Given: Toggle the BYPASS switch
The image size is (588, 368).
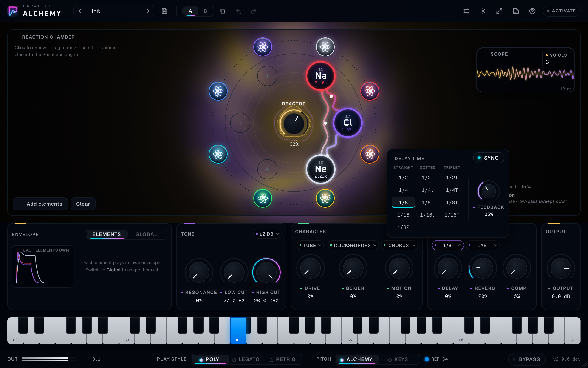Looking at the screenshot, I should pyautogui.click(x=526, y=359).
